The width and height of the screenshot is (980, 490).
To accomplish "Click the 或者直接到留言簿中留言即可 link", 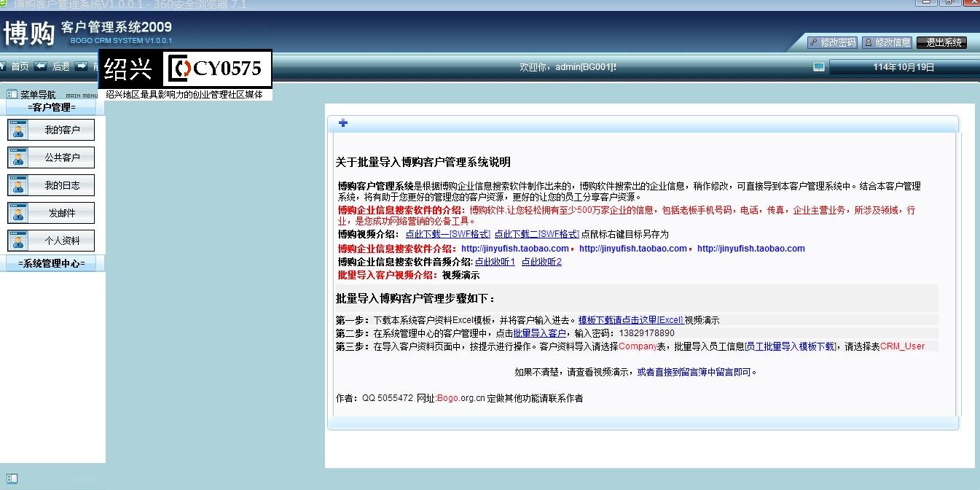I will (x=694, y=372).
